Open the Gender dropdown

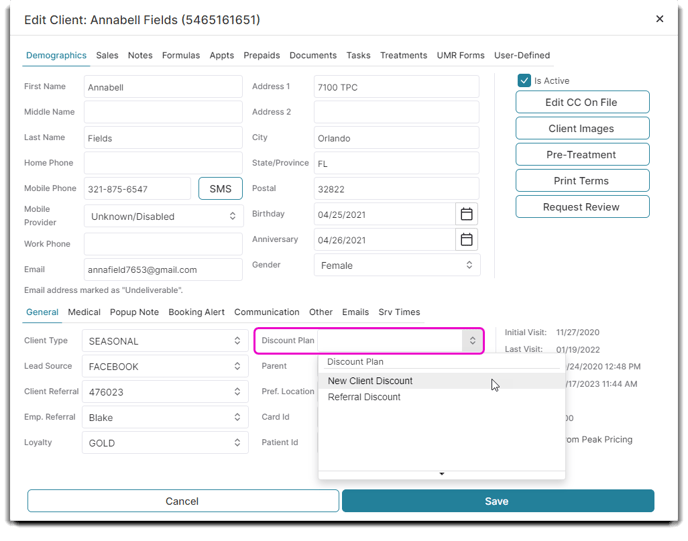click(397, 265)
